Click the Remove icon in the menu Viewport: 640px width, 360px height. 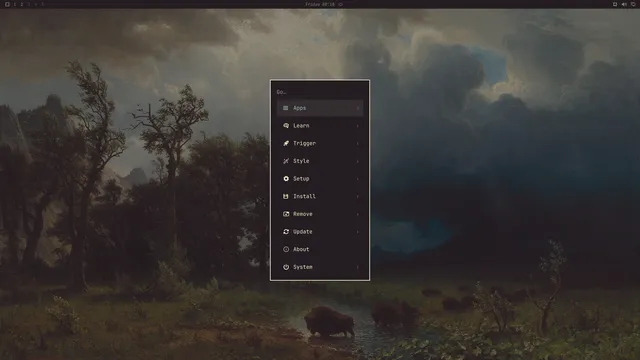(286, 214)
